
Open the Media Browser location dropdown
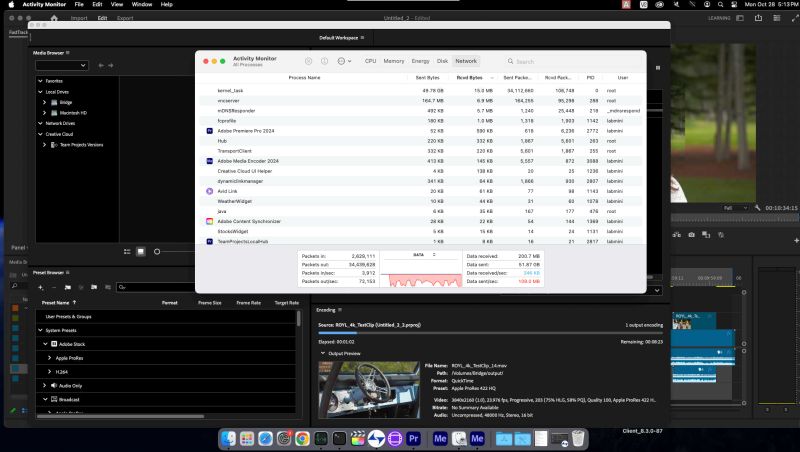point(62,65)
